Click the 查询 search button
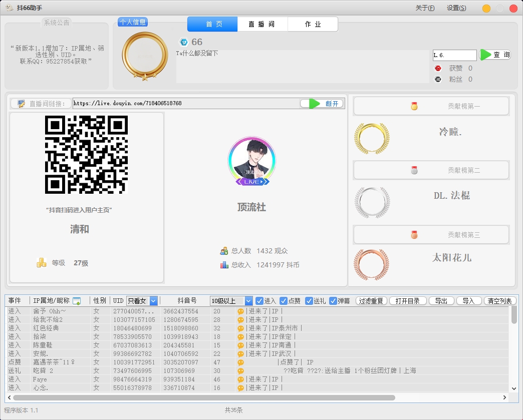The image size is (523, 420). pos(495,55)
